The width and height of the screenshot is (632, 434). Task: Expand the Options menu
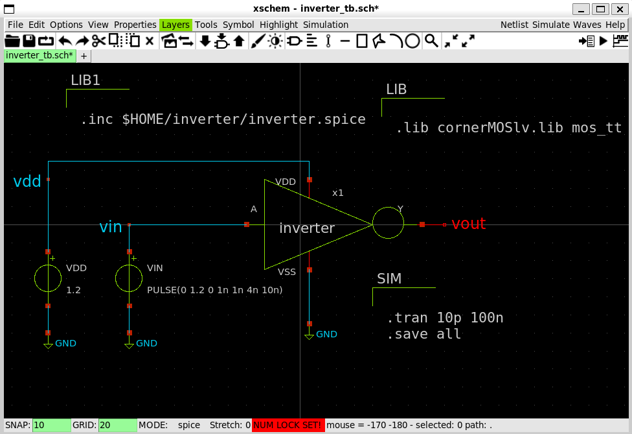[66, 25]
